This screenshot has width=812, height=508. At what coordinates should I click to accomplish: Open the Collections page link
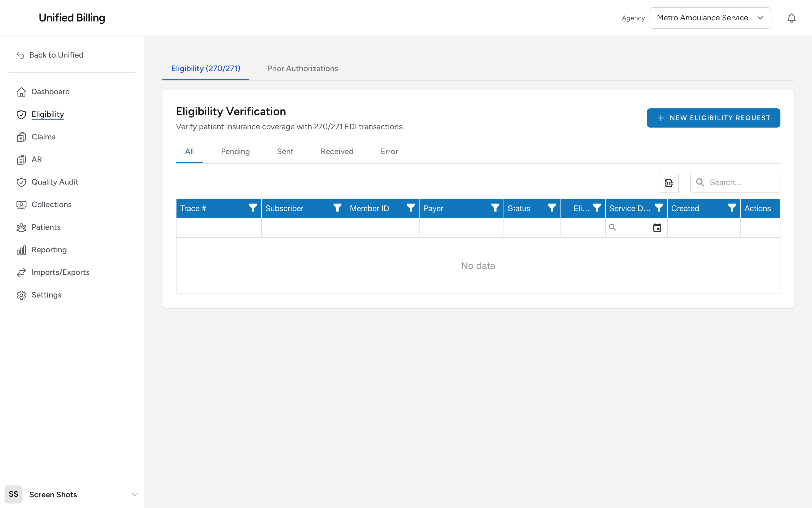coord(51,205)
